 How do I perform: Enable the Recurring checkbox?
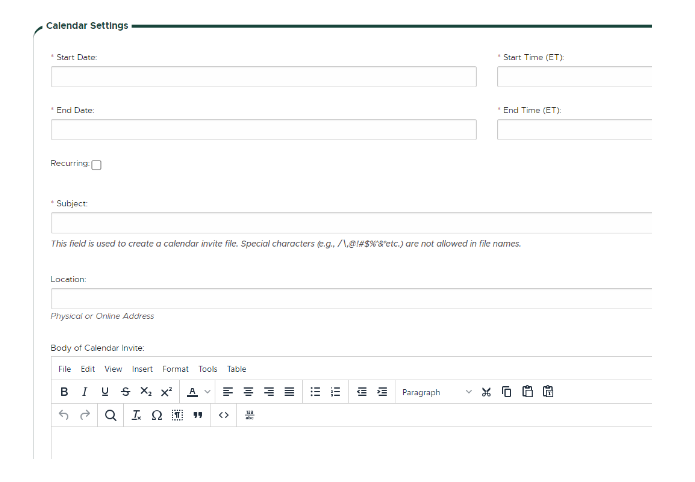coord(96,165)
